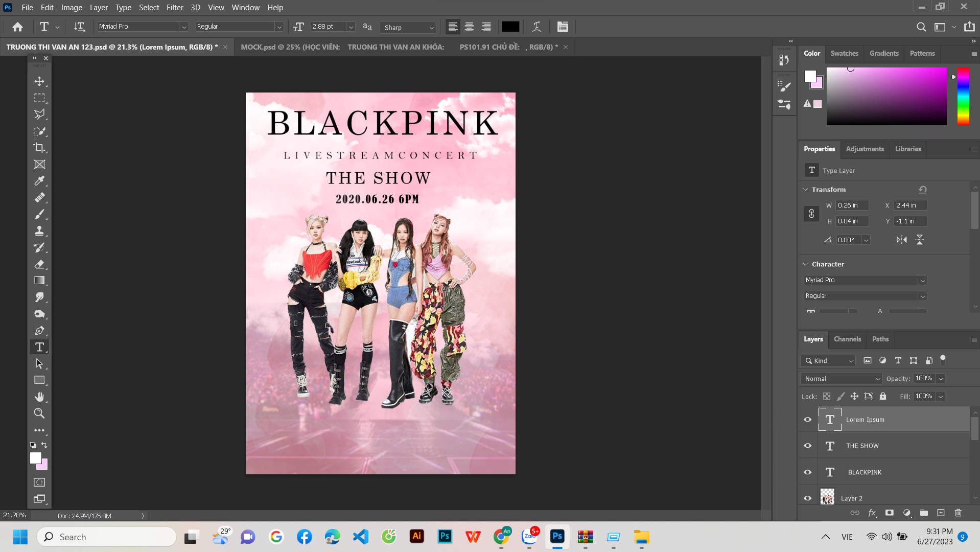
Task: Select the Gradient tool
Action: (39, 280)
